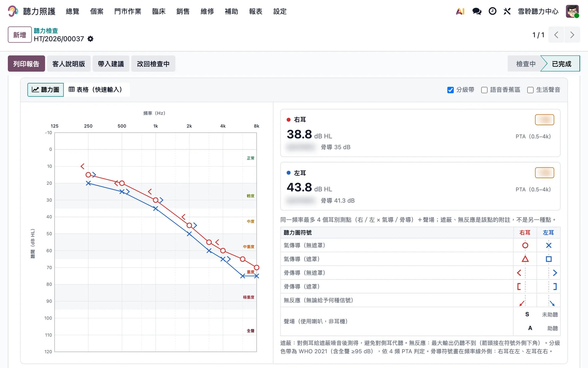
Task: Click the left ear severity badge
Action: click(x=544, y=173)
